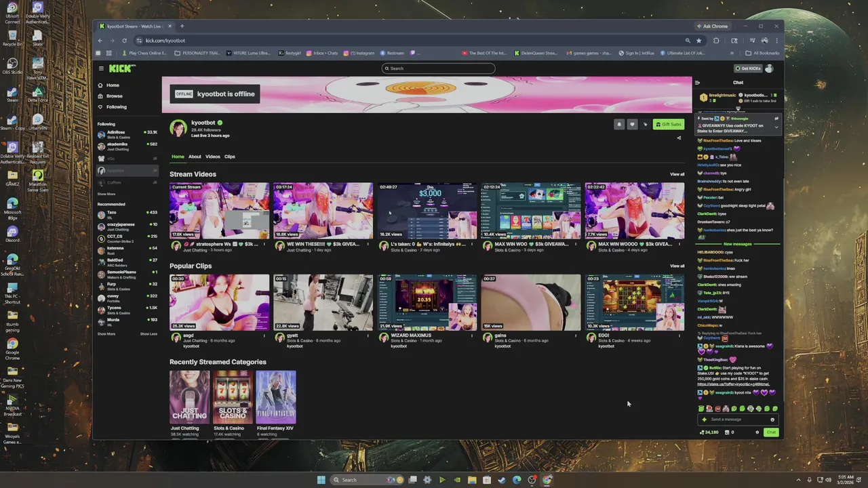The width and height of the screenshot is (868, 488).
Task: Go back in Chrome
Action: pos(100,41)
